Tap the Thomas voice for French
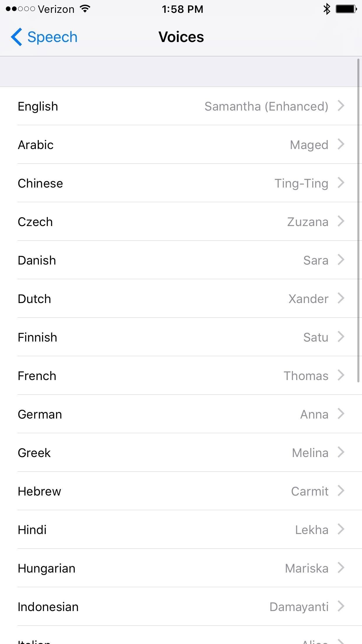This screenshot has height=644, width=362. [x=306, y=376]
